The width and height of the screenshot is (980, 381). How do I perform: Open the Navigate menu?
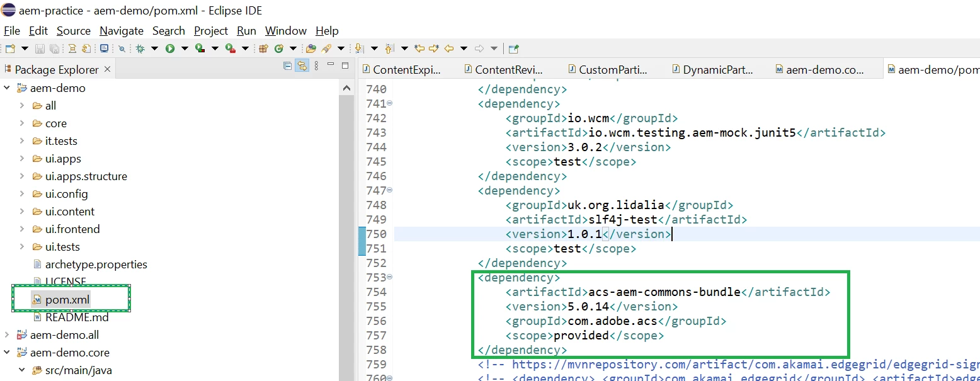[x=122, y=31]
